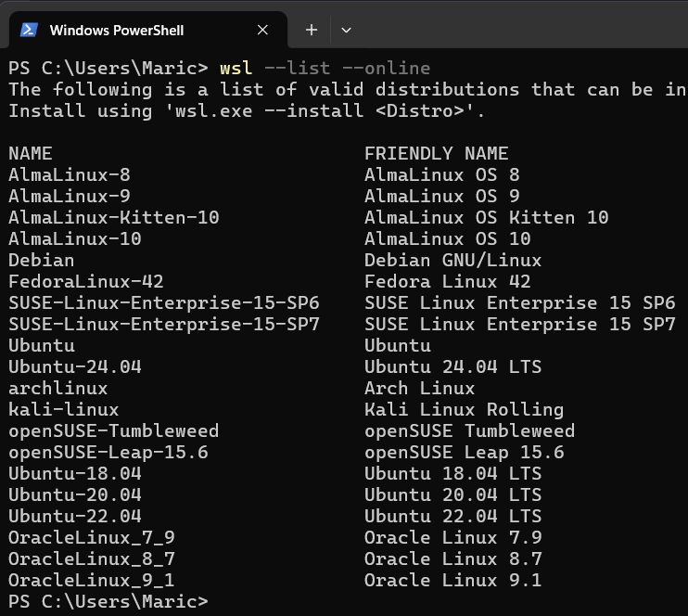This screenshot has width=688, height=616.
Task: Select the Windows PowerShell tab title
Action: [x=117, y=30]
